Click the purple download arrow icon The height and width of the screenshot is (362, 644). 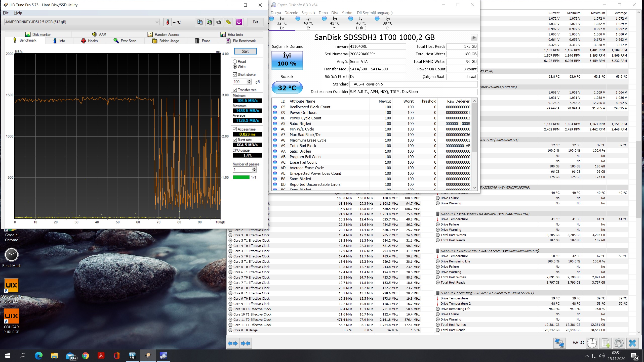(239, 22)
